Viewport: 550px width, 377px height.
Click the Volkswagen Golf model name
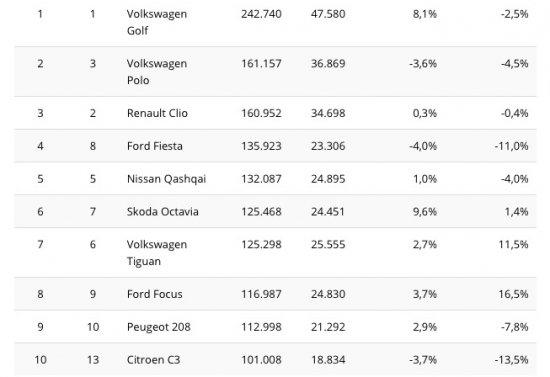(x=157, y=22)
